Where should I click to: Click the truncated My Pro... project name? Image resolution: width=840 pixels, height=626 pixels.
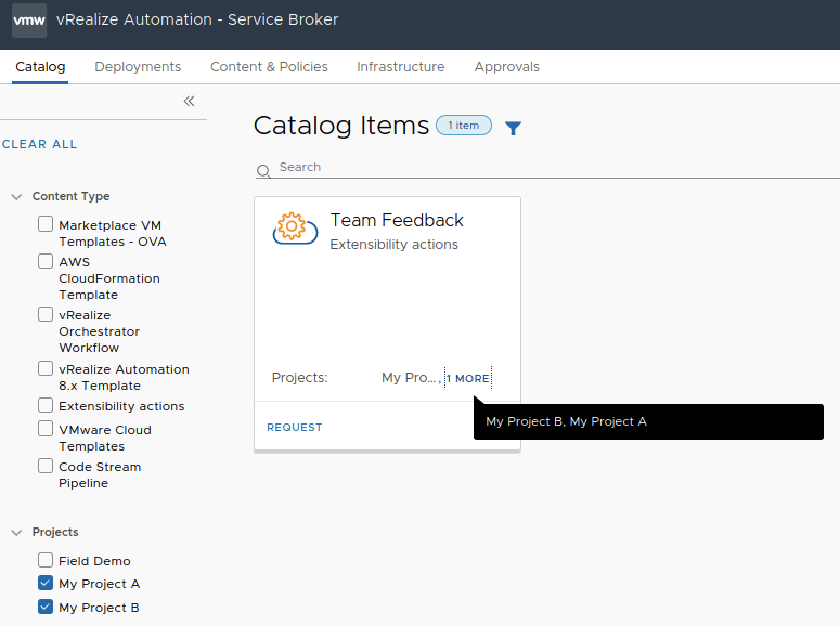pyautogui.click(x=409, y=377)
